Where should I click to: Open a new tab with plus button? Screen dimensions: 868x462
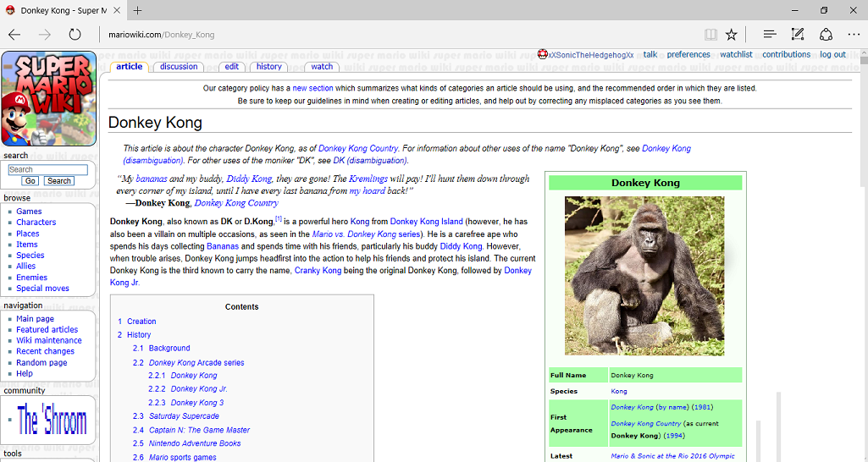pyautogui.click(x=137, y=10)
